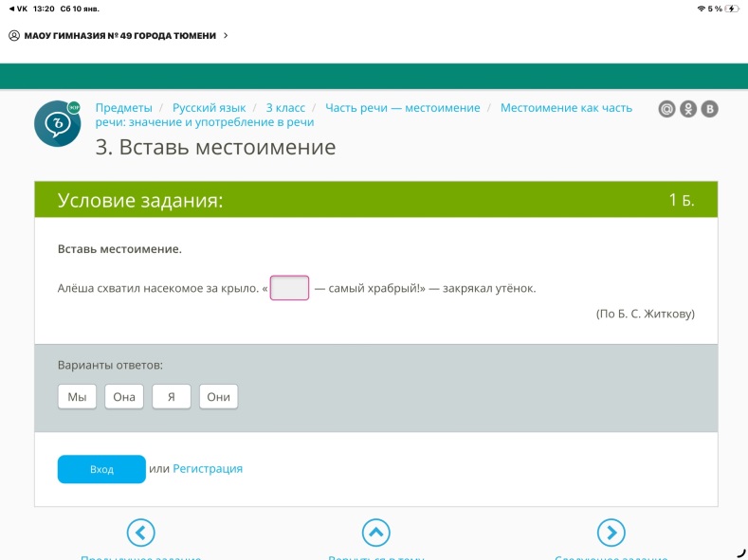Image resolution: width=748 pixels, height=560 pixels.
Task: Navigate to 3 класс breadcrumb
Action: [285, 108]
